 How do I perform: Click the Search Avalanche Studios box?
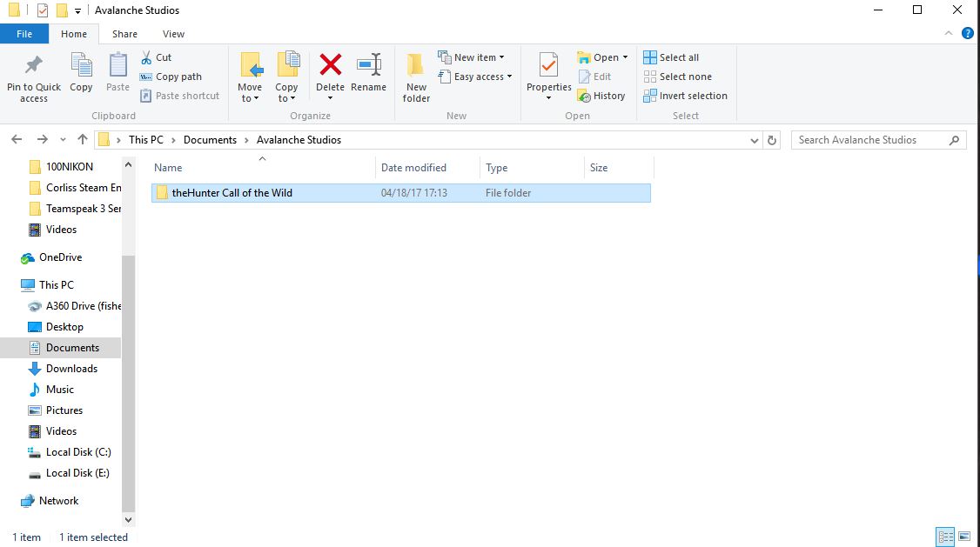(x=878, y=140)
